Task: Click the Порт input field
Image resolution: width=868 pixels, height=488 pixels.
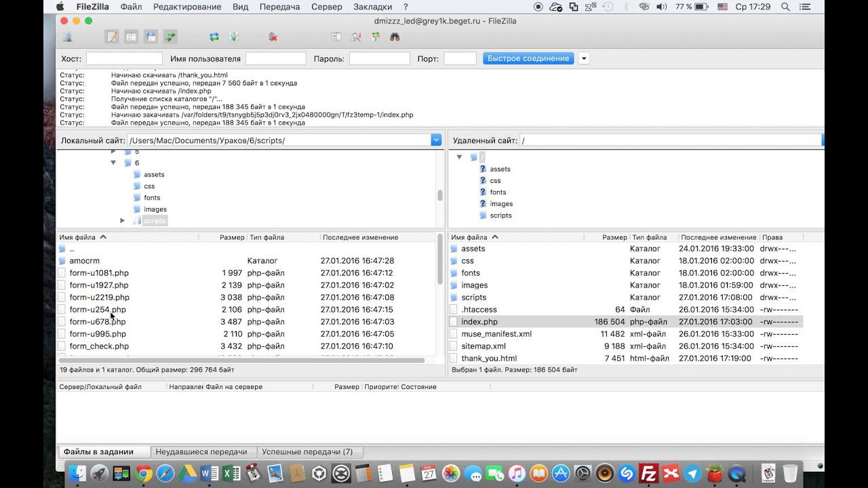Action: (x=460, y=59)
